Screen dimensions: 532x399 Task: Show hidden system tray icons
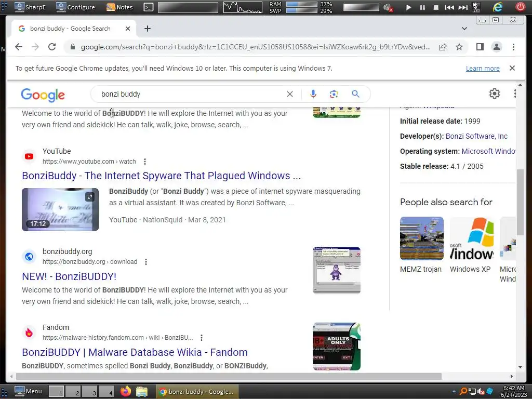point(454,392)
